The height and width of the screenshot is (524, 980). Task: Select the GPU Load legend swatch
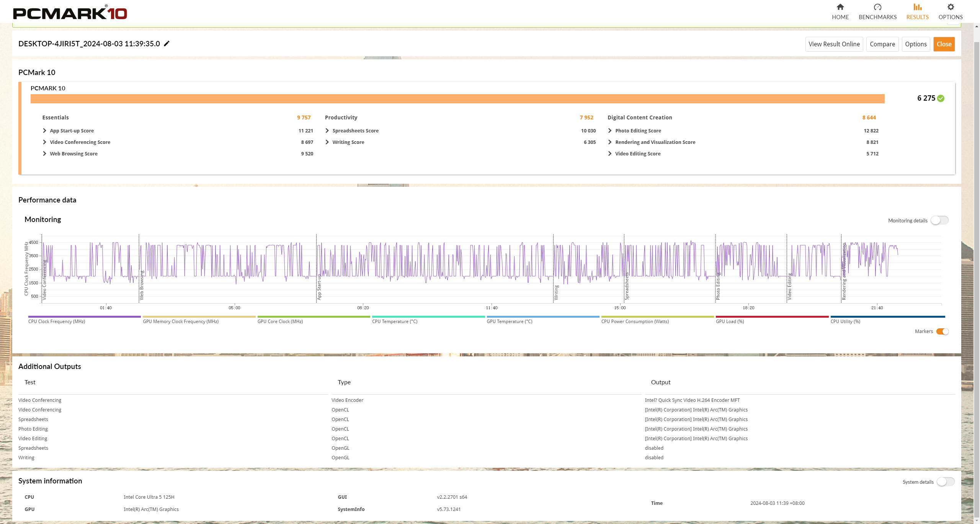772,317
